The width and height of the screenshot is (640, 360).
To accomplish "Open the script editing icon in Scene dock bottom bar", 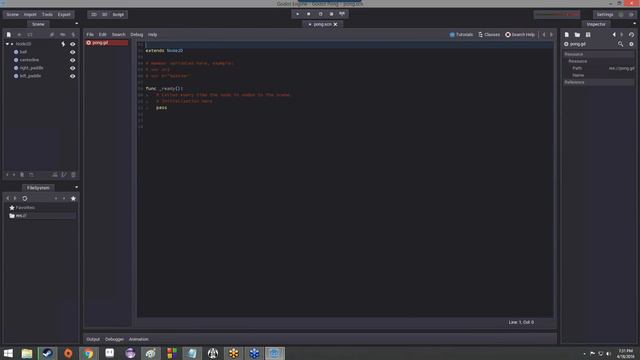I will pyautogui.click(x=64, y=175).
